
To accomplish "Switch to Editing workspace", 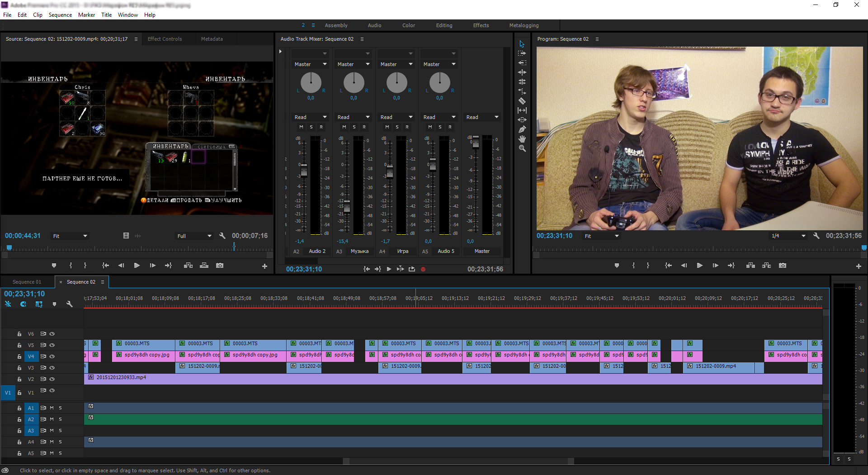I will (444, 25).
